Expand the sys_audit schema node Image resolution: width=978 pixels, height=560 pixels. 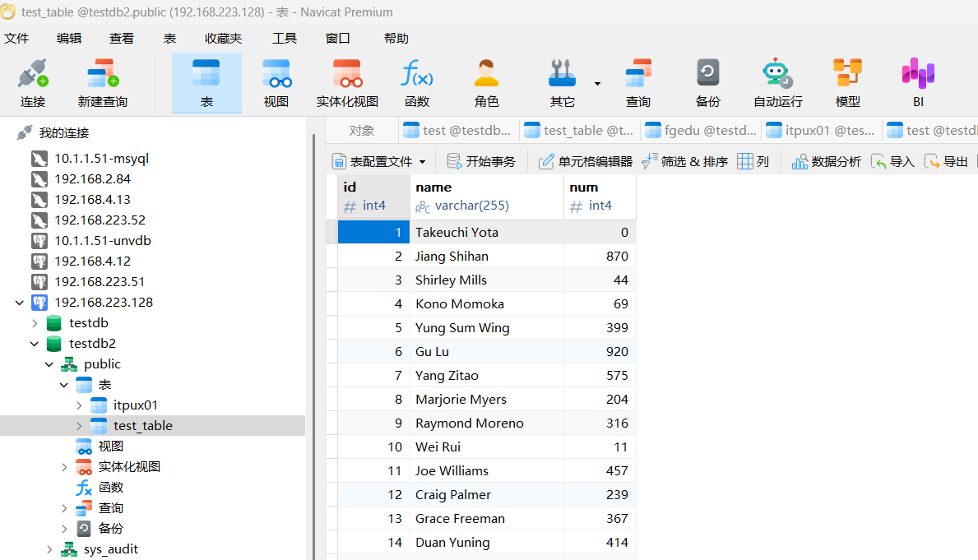pyautogui.click(x=49, y=549)
